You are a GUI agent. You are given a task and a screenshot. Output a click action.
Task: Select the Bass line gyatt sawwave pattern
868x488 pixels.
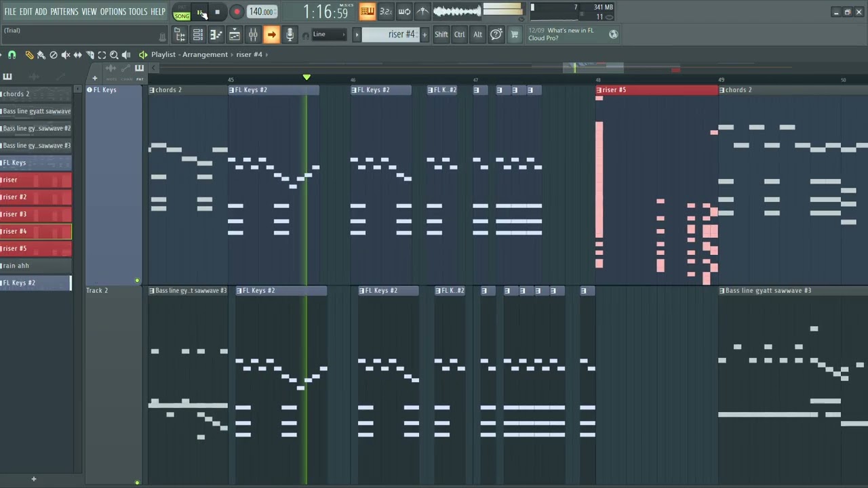(x=36, y=111)
